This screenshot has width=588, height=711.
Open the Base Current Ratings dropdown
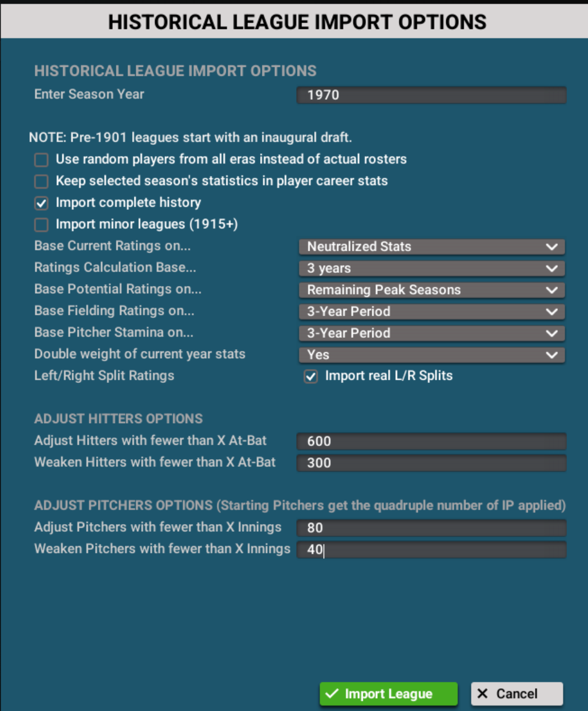click(x=431, y=246)
